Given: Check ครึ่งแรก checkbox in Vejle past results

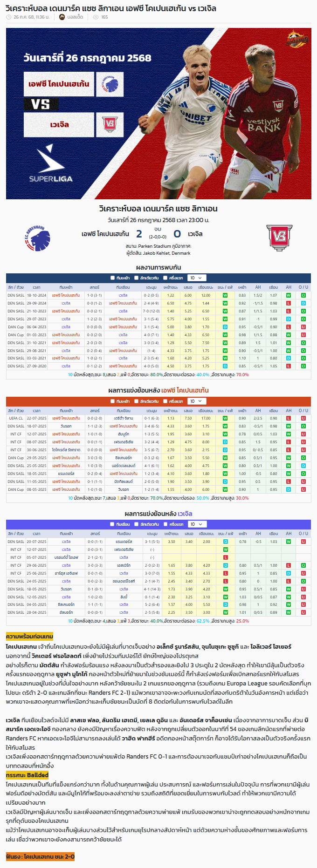Looking at the screenshot, I should point(165,524).
